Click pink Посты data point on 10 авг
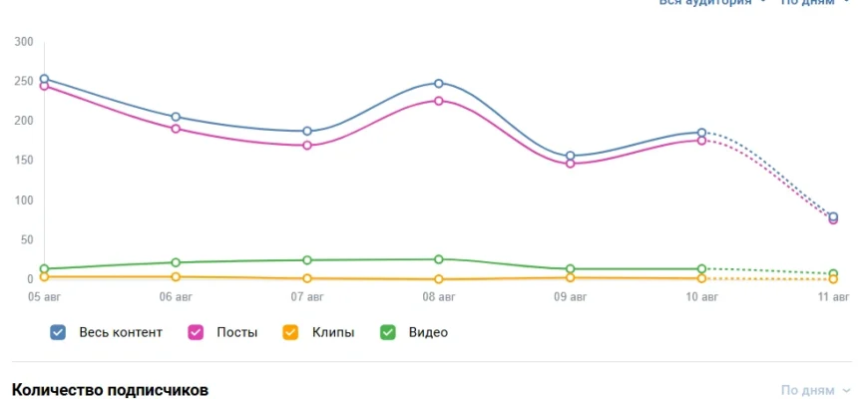This screenshot has height=399, width=868. tap(701, 141)
